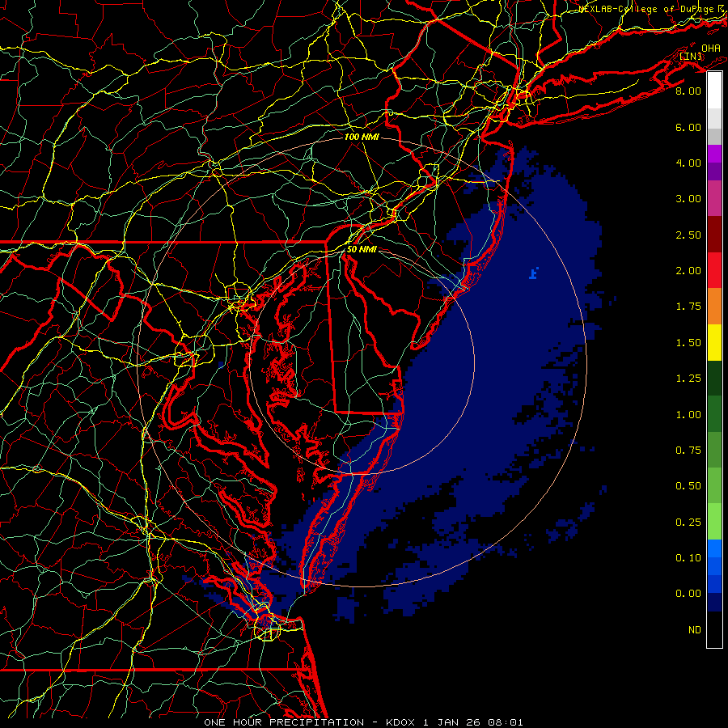This screenshot has width=728, height=728.
Task: Click the 0.75 legend value
Action: (688, 451)
